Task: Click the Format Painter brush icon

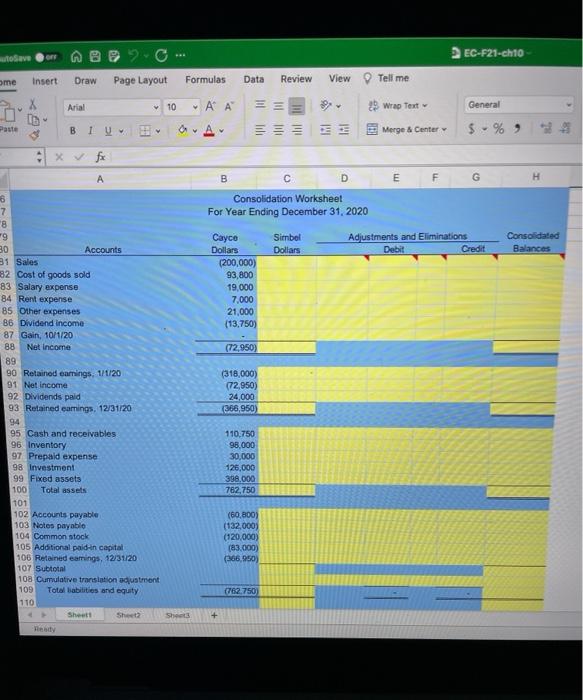Action: [34, 134]
